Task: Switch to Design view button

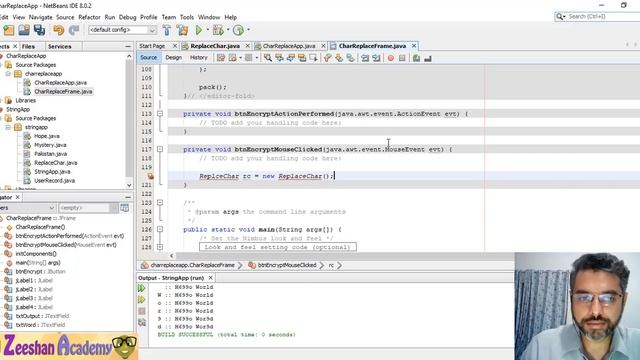Action: [x=173, y=58]
